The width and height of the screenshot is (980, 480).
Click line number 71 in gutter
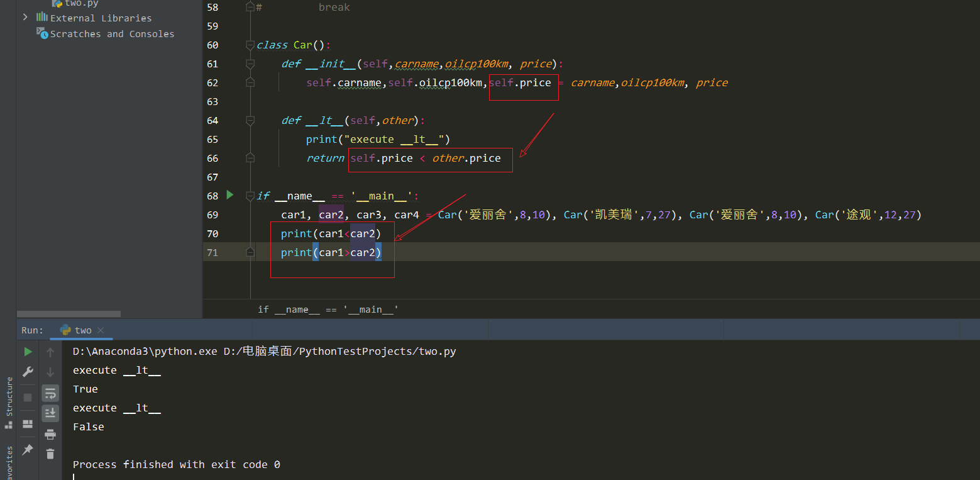(x=212, y=252)
